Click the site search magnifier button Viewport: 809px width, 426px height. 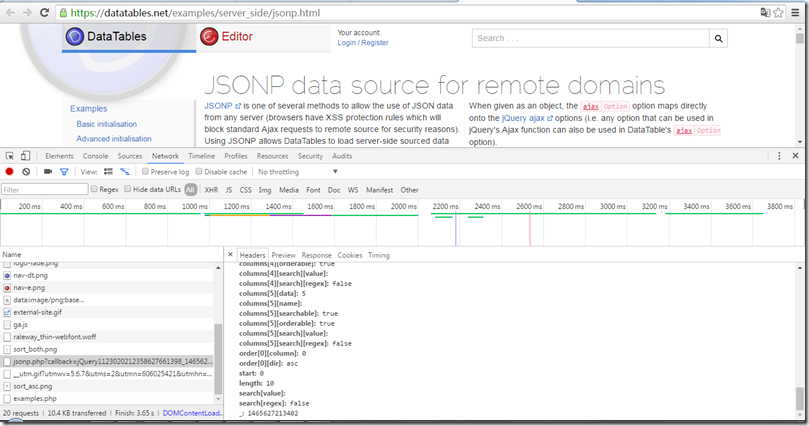click(x=719, y=38)
